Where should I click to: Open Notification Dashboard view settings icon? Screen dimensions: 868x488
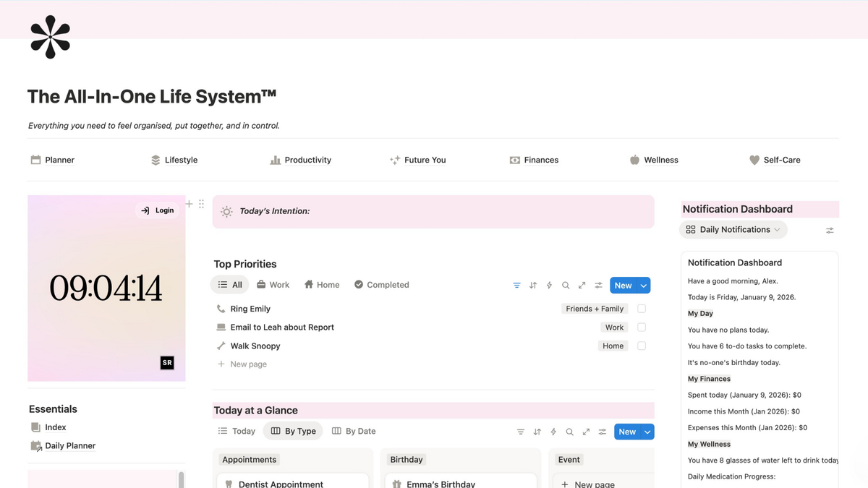point(830,230)
